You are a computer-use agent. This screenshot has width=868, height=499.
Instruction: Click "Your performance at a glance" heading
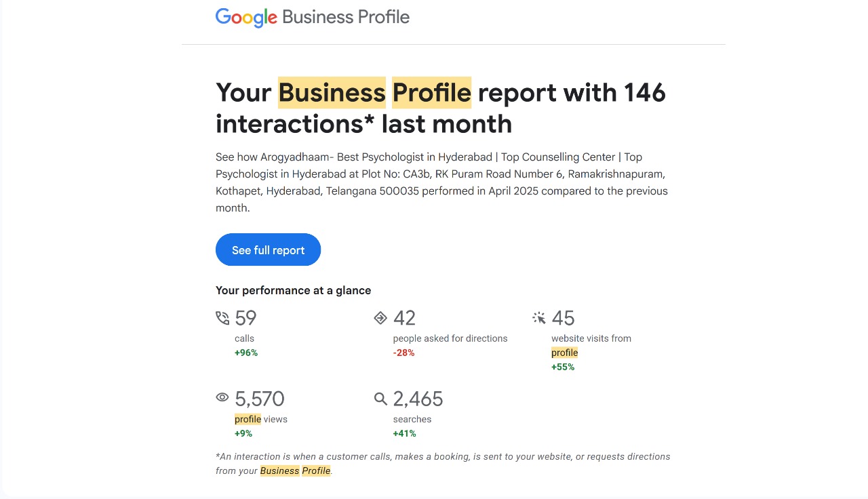[x=293, y=290]
